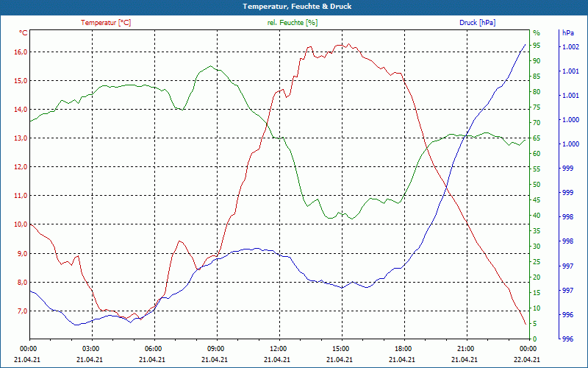Click the 12:00 time axis label
Viewport: 588px width, 368px height.
[x=278, y=348]
